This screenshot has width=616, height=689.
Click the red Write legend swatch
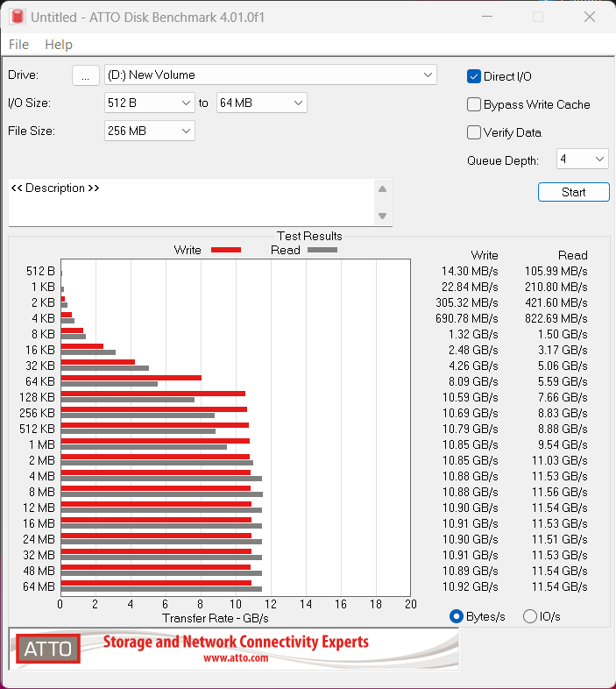pyautogui.click(x=225, y=250)
